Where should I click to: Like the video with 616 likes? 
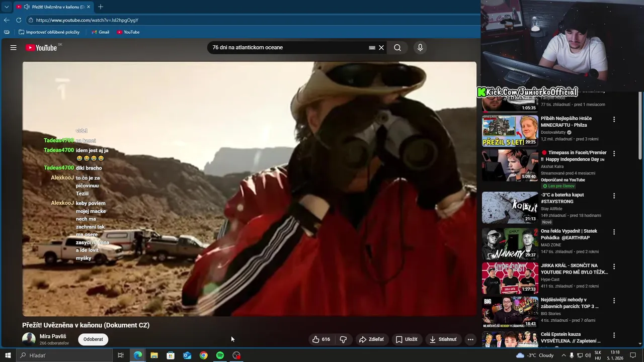[x=321, y=339]
